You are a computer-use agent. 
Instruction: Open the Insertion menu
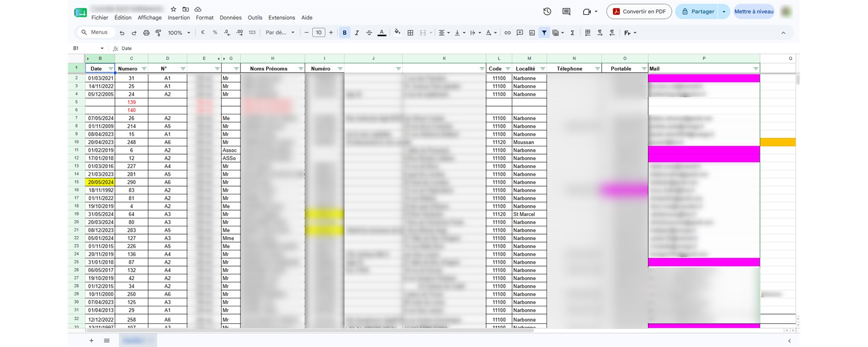point(179,18)
